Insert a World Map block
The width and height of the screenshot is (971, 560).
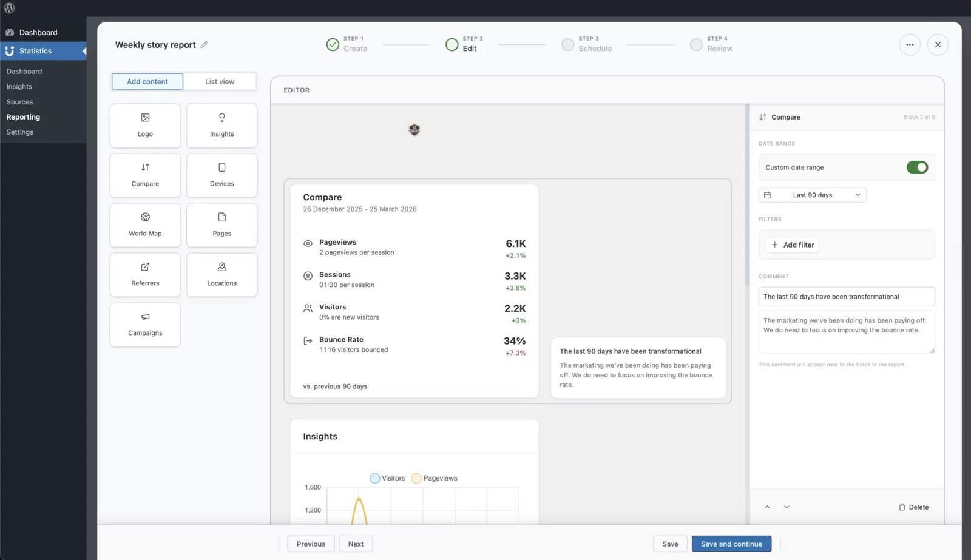click(x=145, y=225)
